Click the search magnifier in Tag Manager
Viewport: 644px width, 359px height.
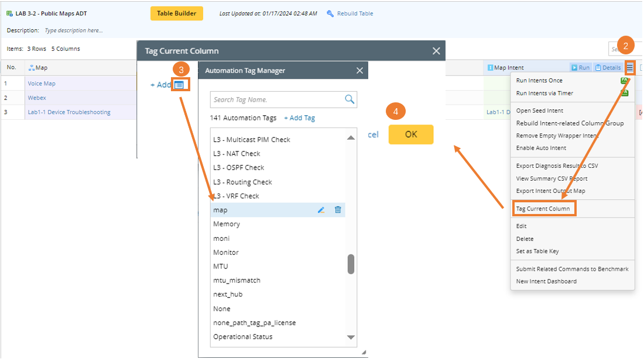click(x=350, y=99)
